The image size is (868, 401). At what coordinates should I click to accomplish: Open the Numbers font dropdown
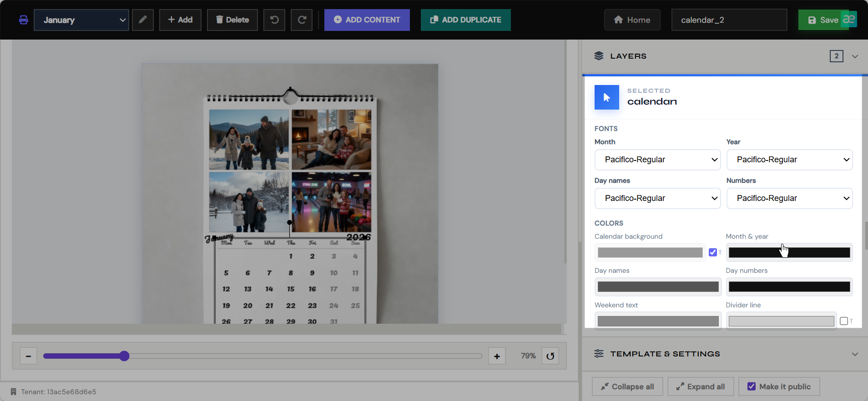pos(789,198)
